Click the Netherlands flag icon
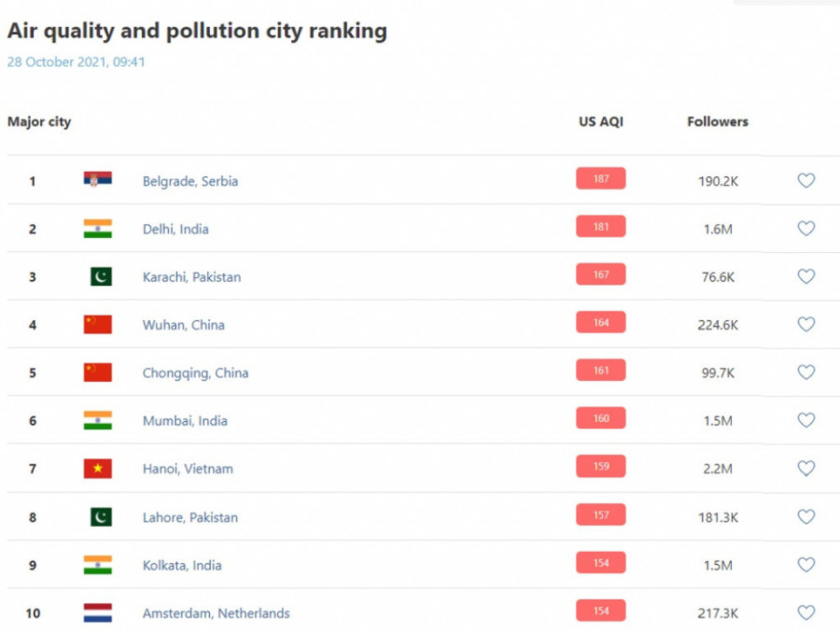Image resolution: width=840 pixels, height=633 pixels. [97, 612]
